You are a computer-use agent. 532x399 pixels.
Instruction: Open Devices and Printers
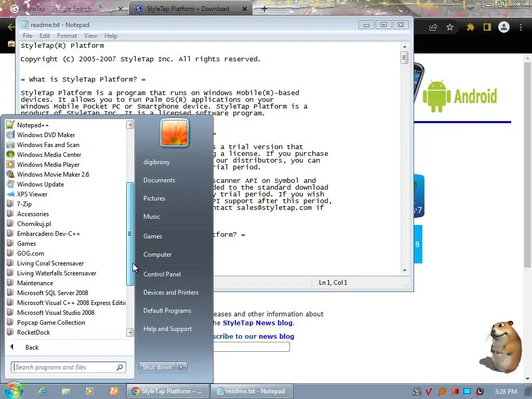click(x=170, y=292)
